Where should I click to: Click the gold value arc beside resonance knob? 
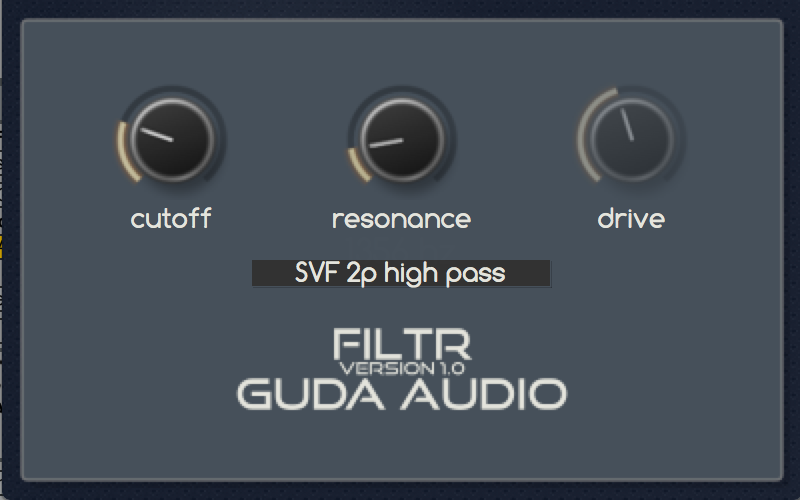[359, 165]
